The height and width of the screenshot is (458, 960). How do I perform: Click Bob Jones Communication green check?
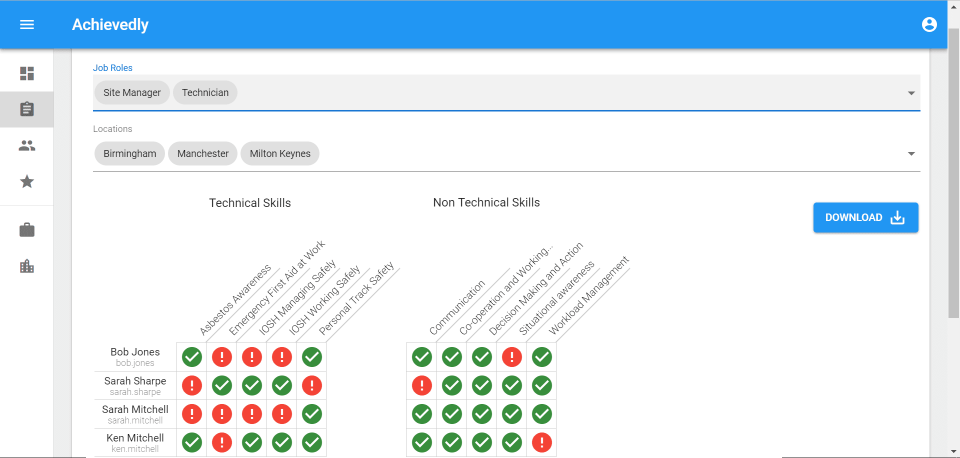click(422, 357)
